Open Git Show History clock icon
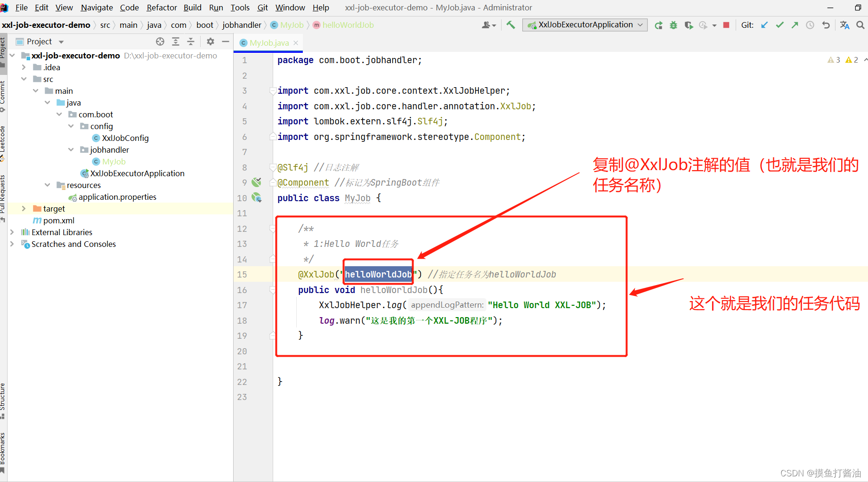The image size is (868, 482). click(810, 25)
